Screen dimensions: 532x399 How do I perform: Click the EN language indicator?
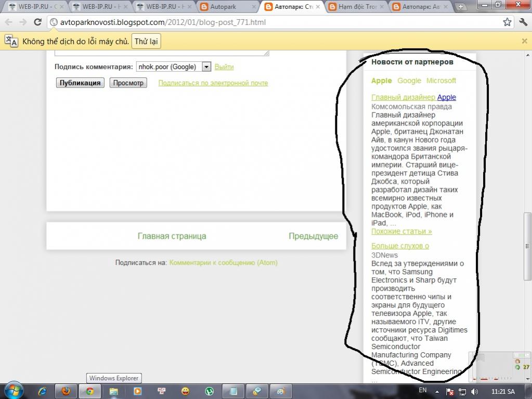click(x=422, y=390)
